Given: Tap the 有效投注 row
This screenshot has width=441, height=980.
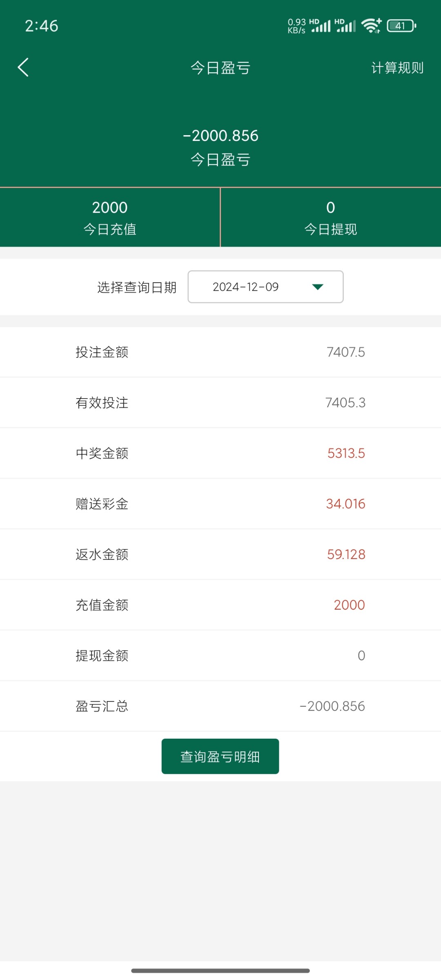Looking at the screenshot, I should coord(220,403).
